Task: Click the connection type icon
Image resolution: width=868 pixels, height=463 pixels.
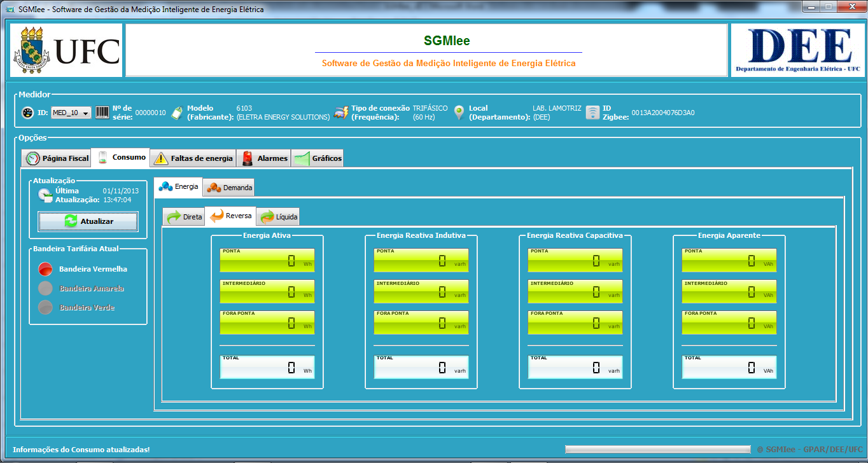Action: pyautogui.click(x=341, y=113)
